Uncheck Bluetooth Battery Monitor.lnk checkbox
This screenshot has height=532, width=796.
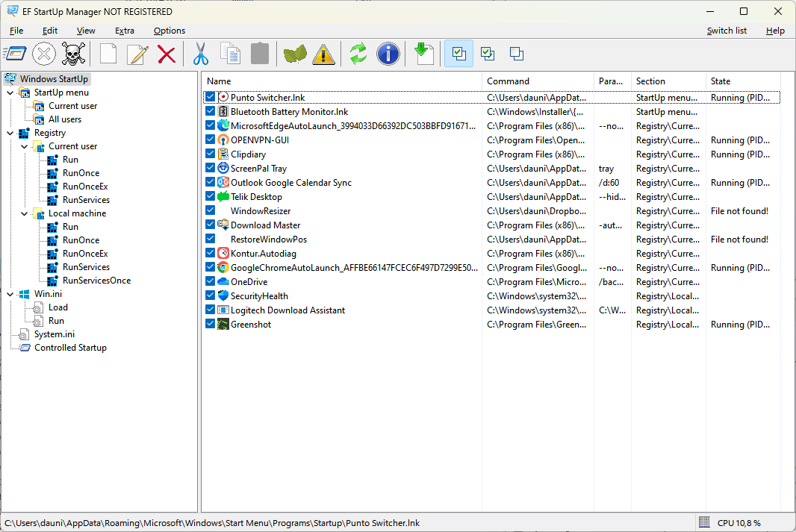210,111
